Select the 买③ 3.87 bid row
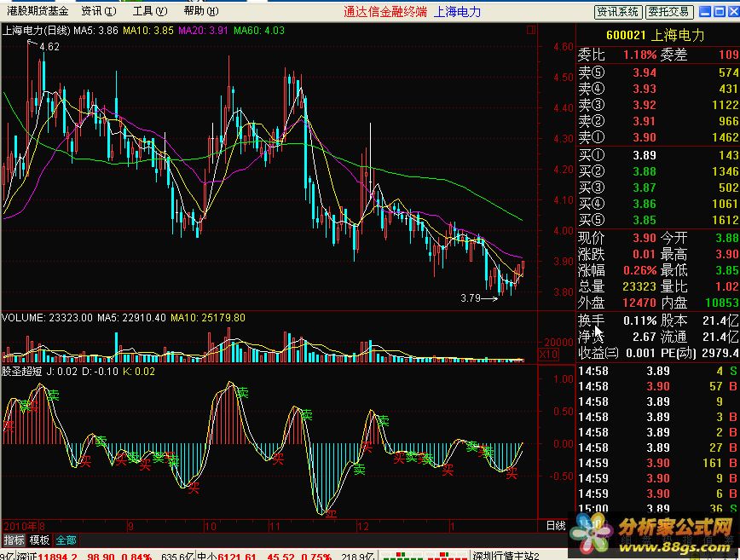 [x=658, y=188]
